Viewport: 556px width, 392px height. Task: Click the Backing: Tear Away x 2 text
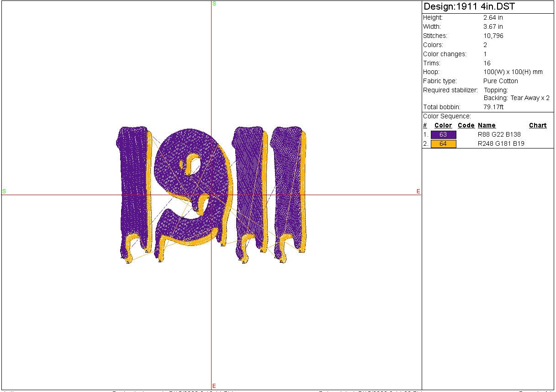(x=516, y=98)
